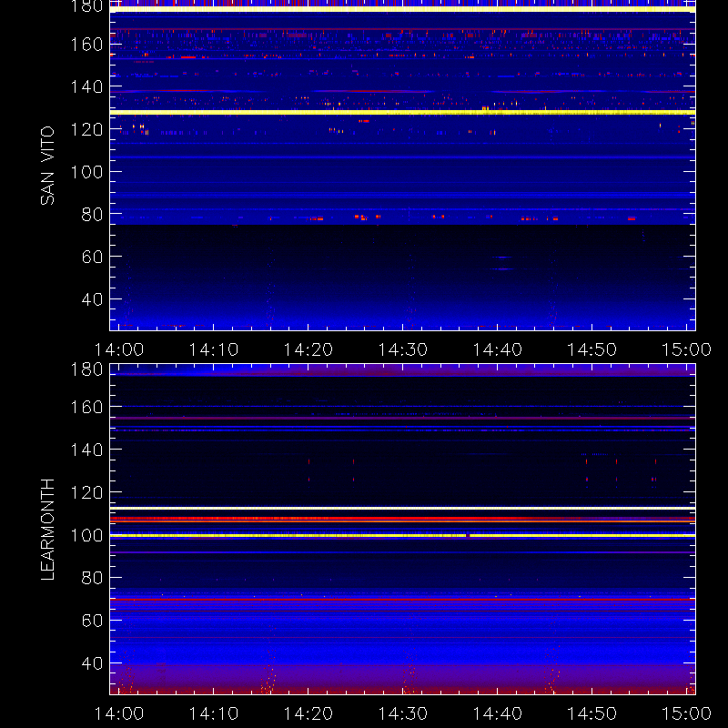Select the 15:00 tick label under San Vito plot

click(x=686, y=349)
